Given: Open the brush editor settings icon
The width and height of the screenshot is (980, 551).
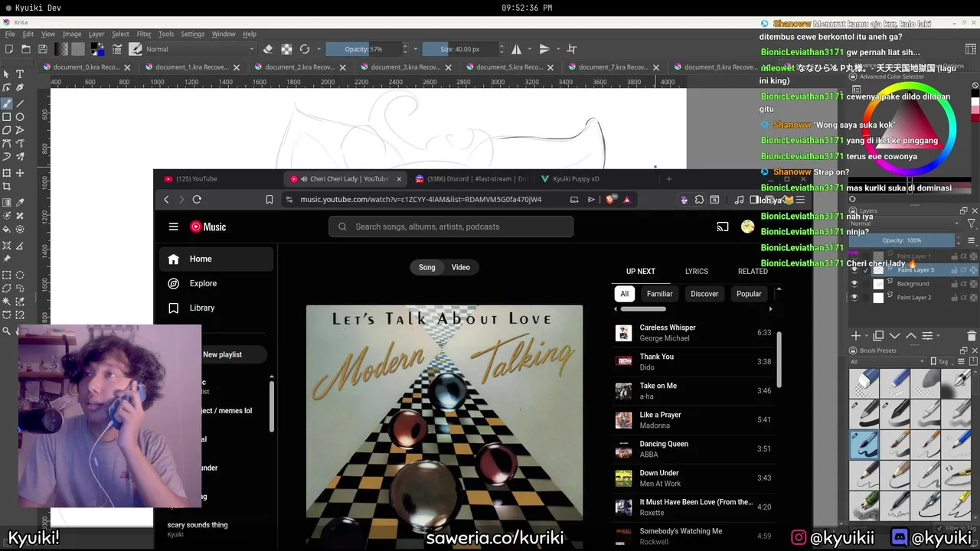Looking at the screenshot, I should click(x=117, y=49).
